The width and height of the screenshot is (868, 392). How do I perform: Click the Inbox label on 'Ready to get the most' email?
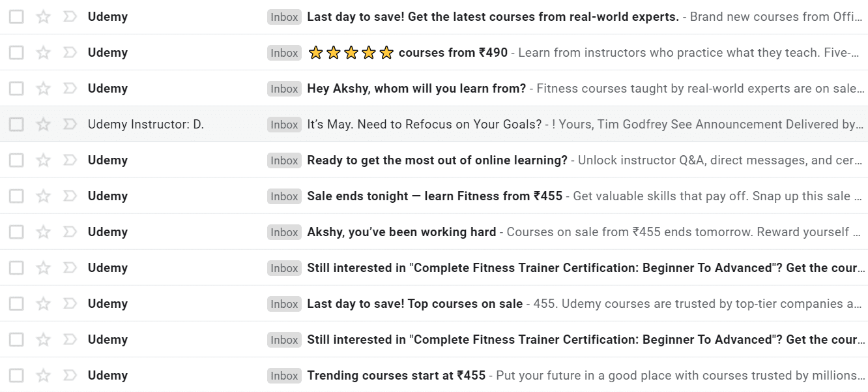pyautogui.click(x=284, y=160)
